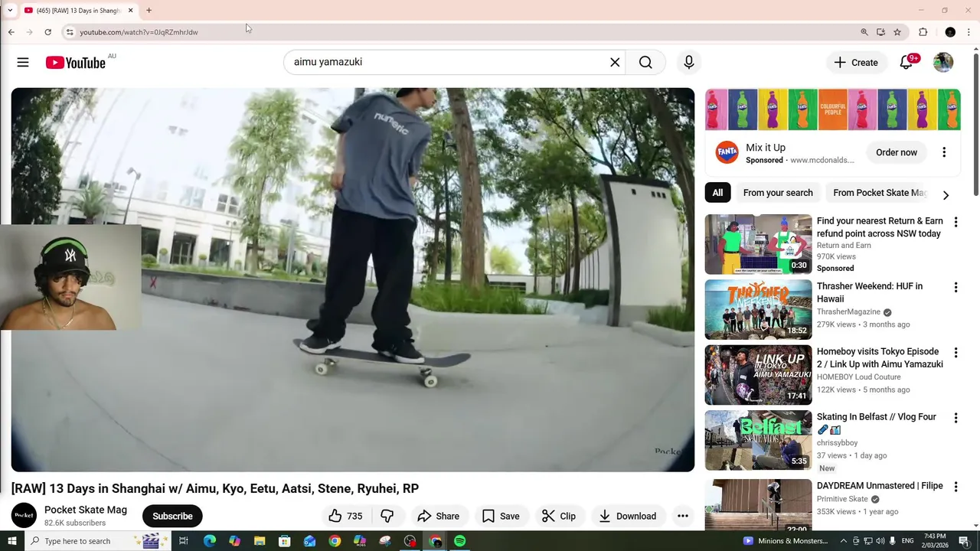Open options menu for Return & Earn video

point(955,222)
